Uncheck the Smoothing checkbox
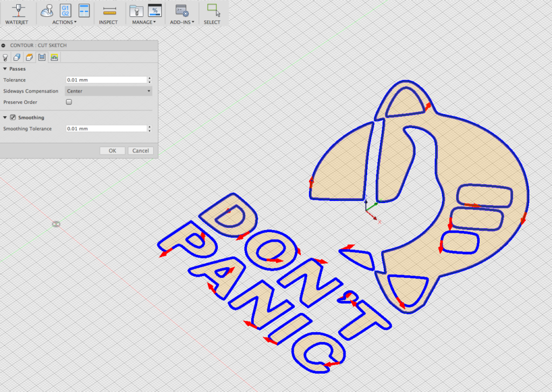The image size is (552, 392). [13, 117]
